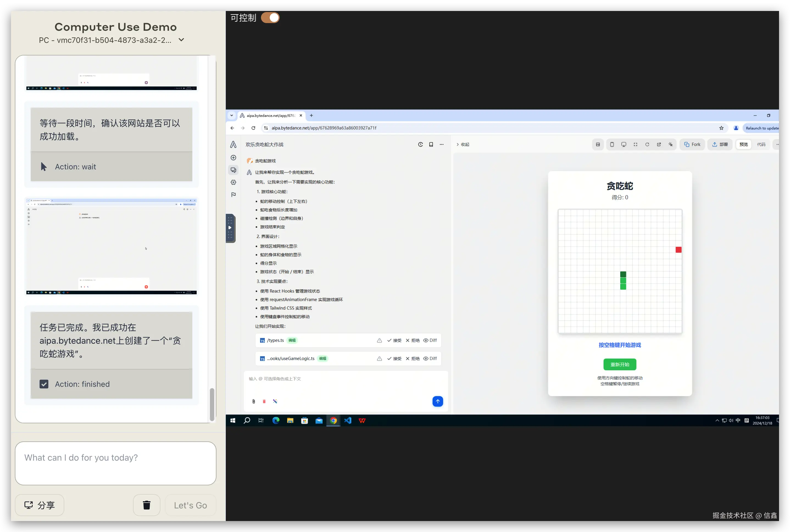The height and width of the screenshot is (532, 790).
Task: Open the Chrome tab search dropdown arrow
Action: pos(232,115)
